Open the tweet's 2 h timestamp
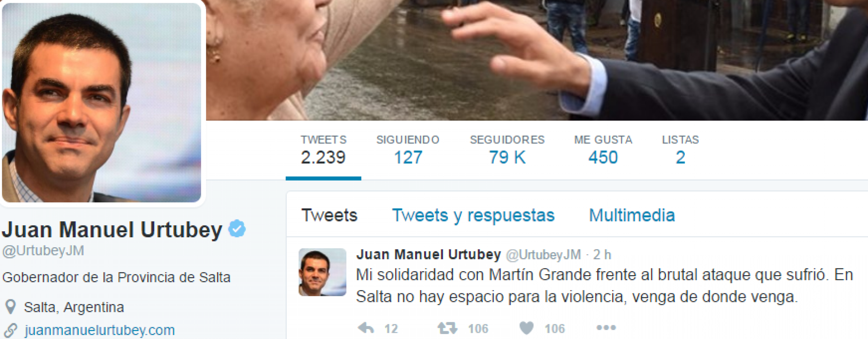 pos(602,255)
